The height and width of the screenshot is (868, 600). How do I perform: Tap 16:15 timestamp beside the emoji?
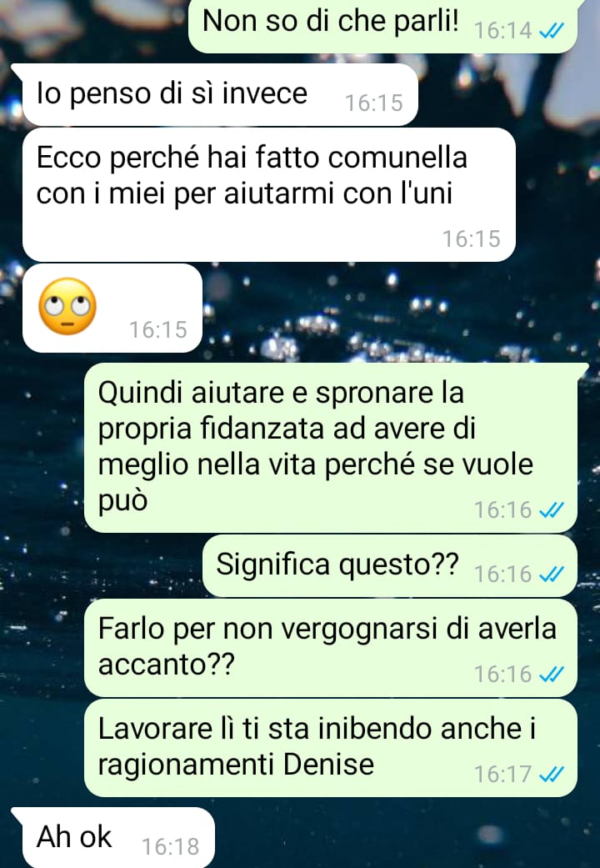click(x=158, y=330)
